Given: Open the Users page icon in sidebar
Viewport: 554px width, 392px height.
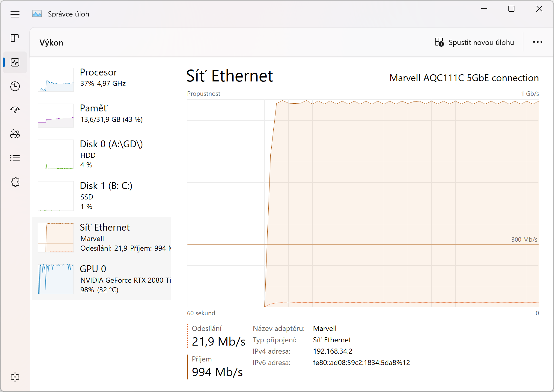Looking at the screenshot, I should coord(15,134).
